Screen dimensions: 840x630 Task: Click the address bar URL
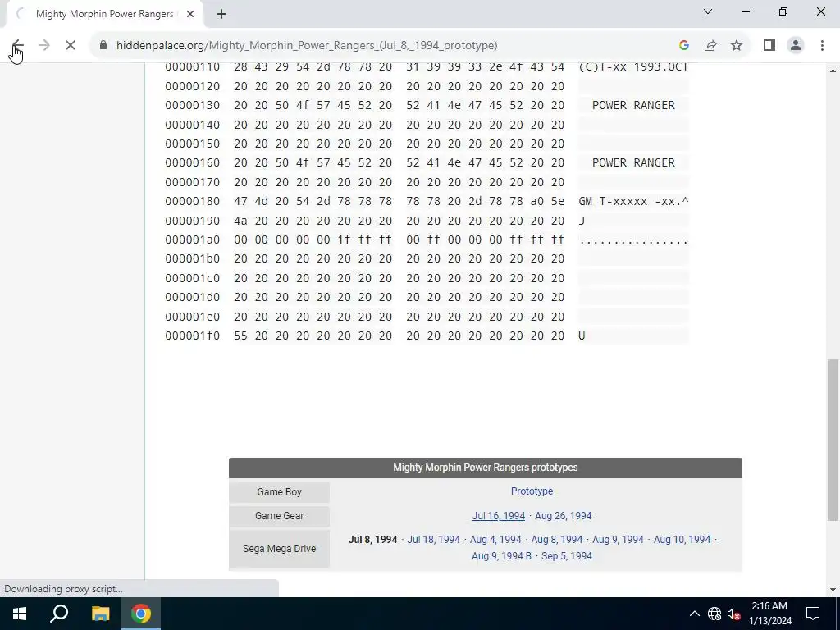307,46
